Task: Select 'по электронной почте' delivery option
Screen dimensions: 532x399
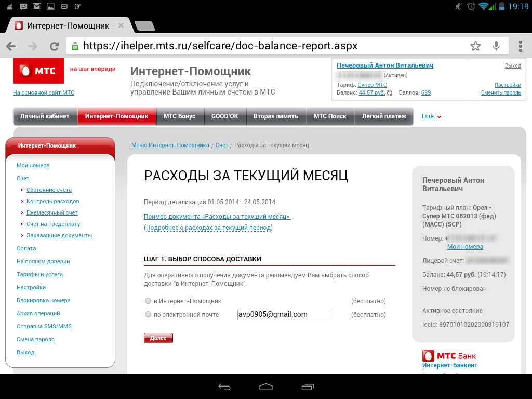Action: click(148, 315)
